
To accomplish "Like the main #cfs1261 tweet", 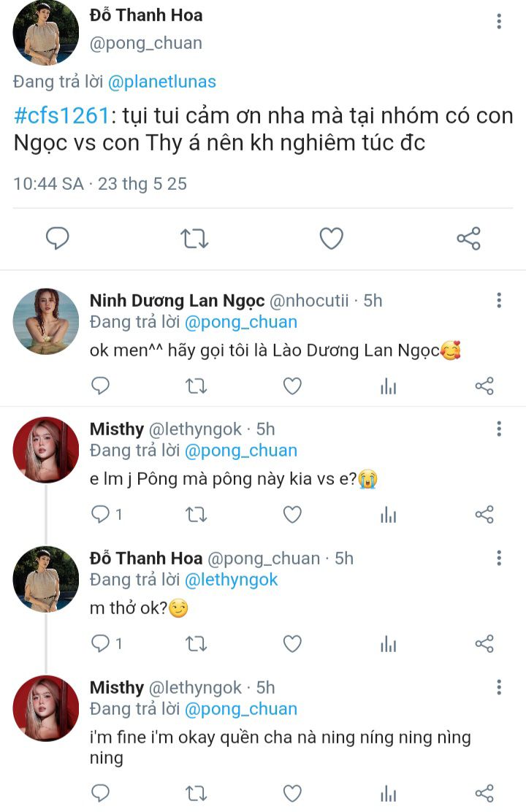I will click(x=332, y=238).
